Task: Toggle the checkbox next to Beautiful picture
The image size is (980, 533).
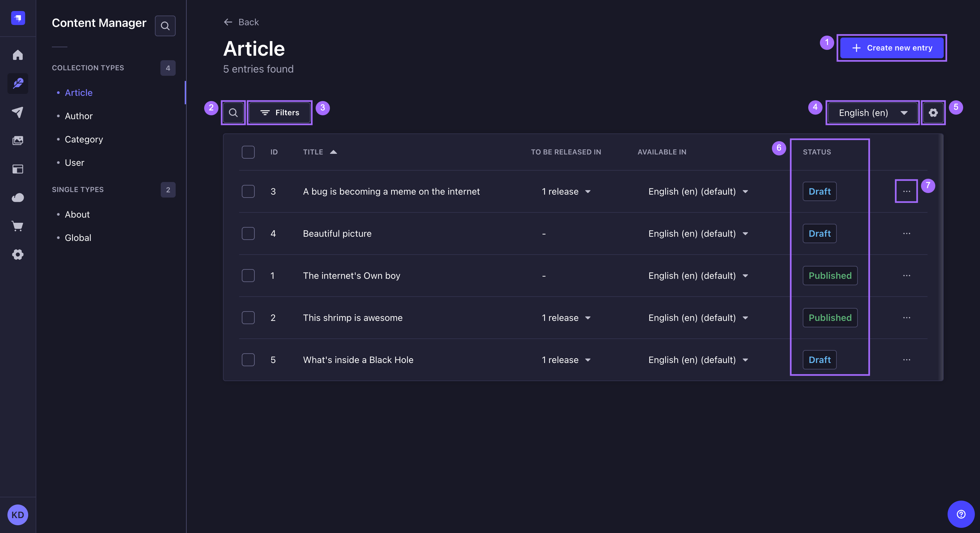Action: pos(248,233)
